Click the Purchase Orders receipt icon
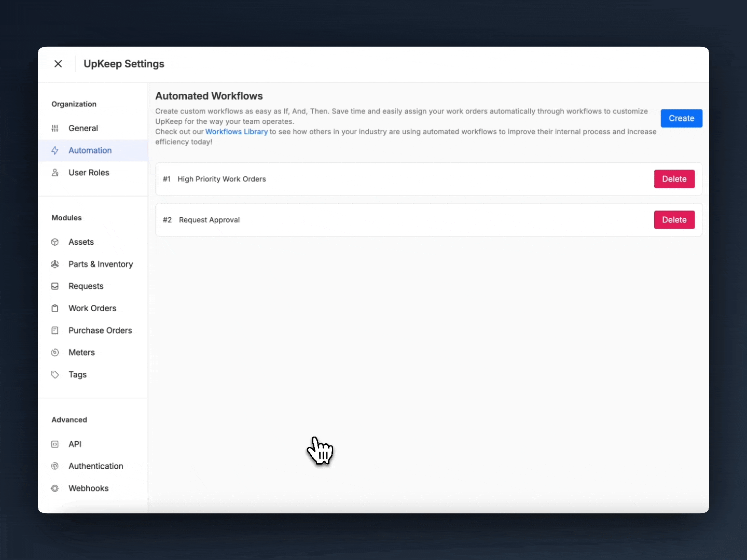 [x=55, y=330]
